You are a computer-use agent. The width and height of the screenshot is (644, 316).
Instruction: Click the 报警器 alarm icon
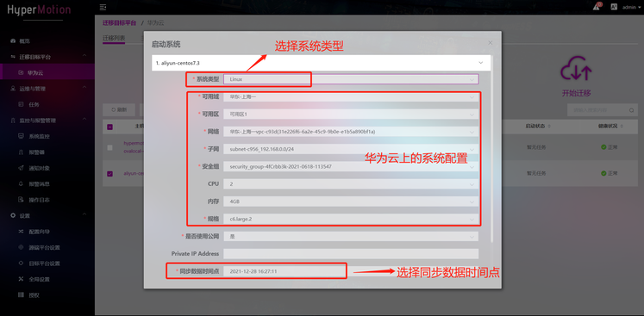[21, 152]
